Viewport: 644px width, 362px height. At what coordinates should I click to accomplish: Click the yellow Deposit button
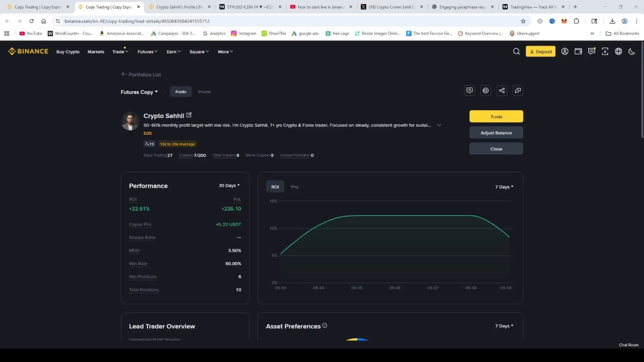[x=540, y=51]
